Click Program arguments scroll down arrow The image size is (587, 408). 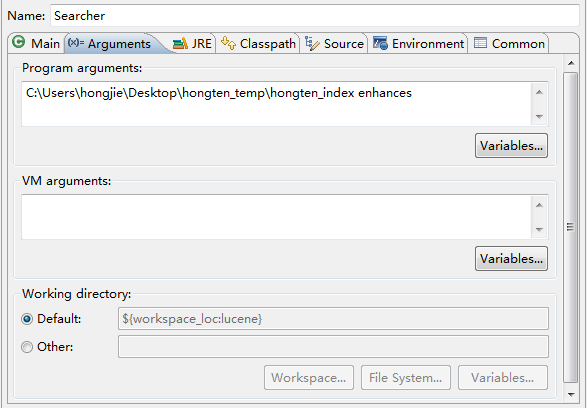[539, 116]
